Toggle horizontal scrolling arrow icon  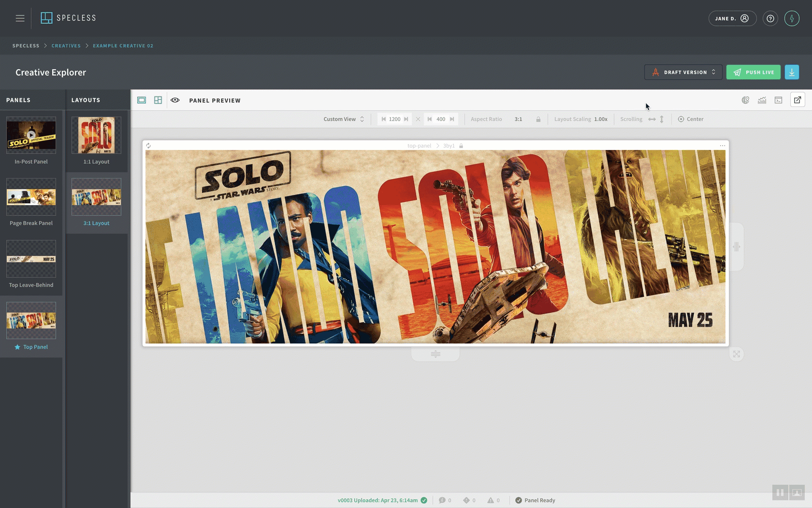point(652,119)
